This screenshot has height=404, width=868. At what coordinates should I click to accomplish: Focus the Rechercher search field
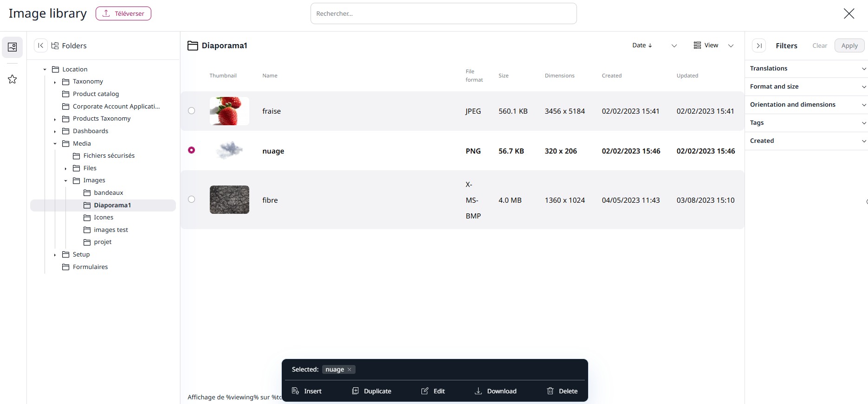tap(443, 13)
